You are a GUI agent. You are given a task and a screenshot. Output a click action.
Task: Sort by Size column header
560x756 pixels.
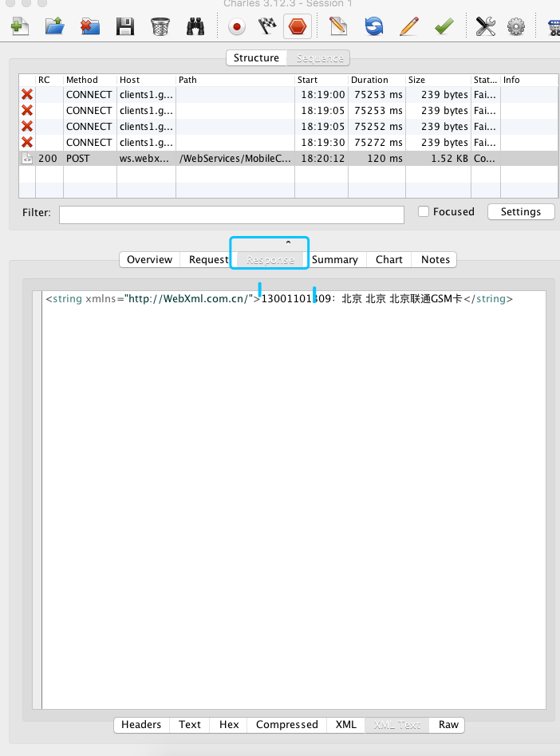[x=438, y=80]
